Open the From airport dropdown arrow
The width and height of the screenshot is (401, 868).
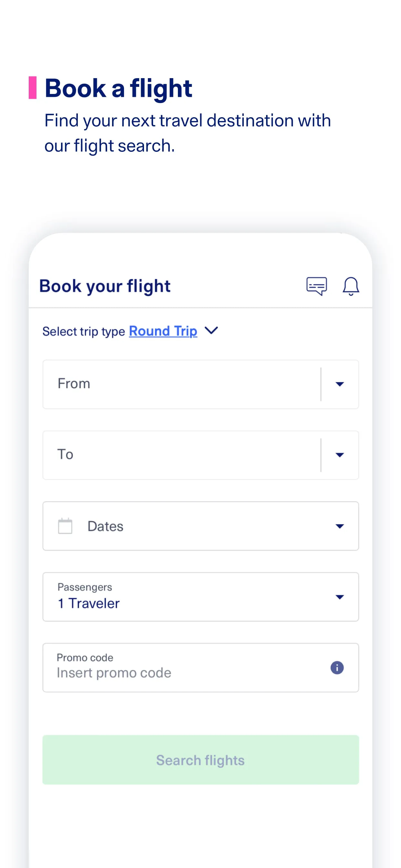340,384
